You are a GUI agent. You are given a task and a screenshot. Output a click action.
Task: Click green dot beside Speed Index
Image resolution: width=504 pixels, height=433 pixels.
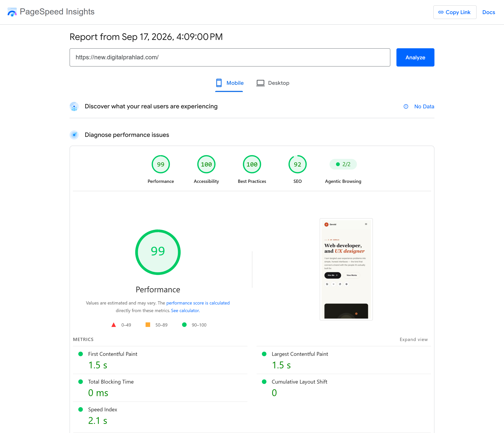[81, 409]
